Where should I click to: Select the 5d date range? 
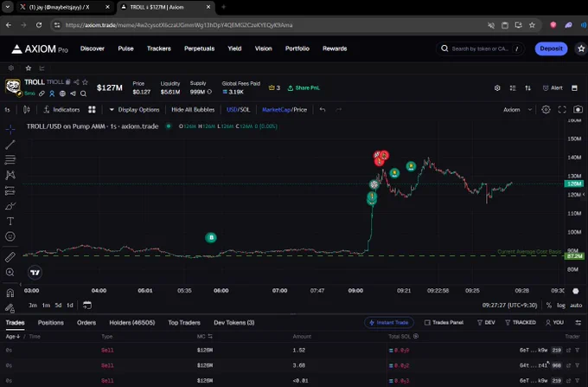(x=58, y=305)
